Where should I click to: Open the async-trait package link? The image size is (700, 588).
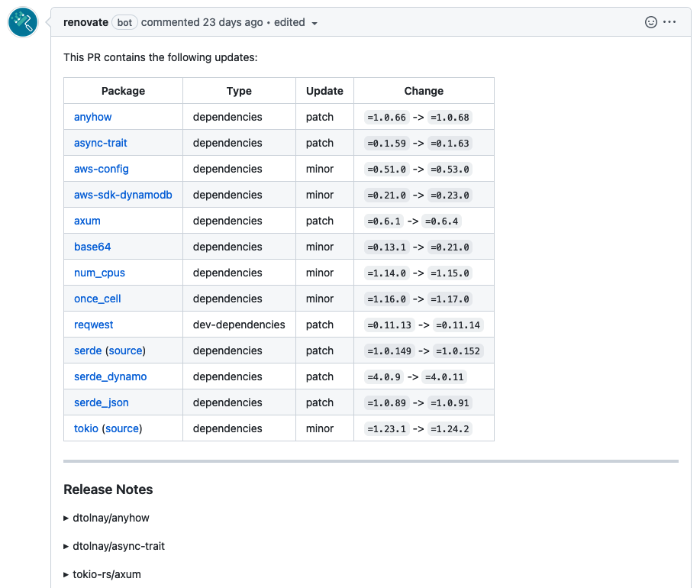pos(100,143)
